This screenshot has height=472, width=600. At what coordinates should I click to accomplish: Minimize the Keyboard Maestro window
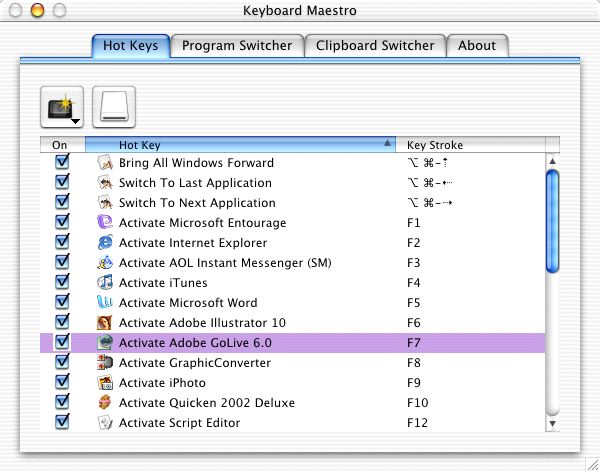(37, 10)
